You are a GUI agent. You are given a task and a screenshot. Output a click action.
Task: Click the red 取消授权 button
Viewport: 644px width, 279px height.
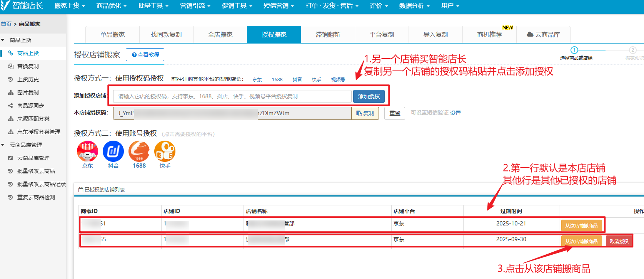[619, 242]
